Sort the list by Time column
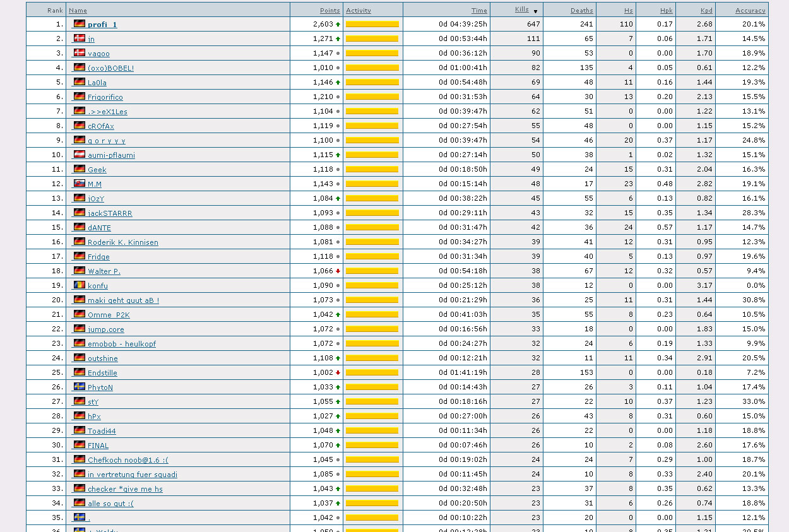The width and height of the screenshot is (789, 532). 479,10
